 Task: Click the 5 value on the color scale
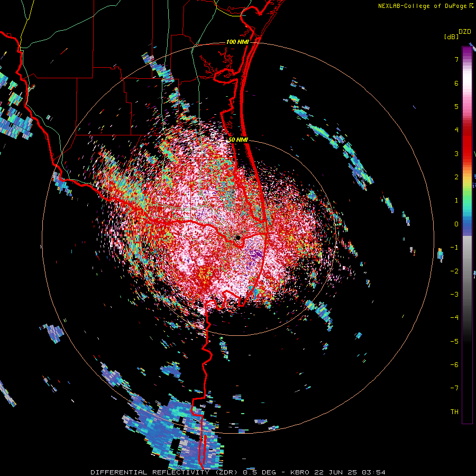(x=456, y=106)
